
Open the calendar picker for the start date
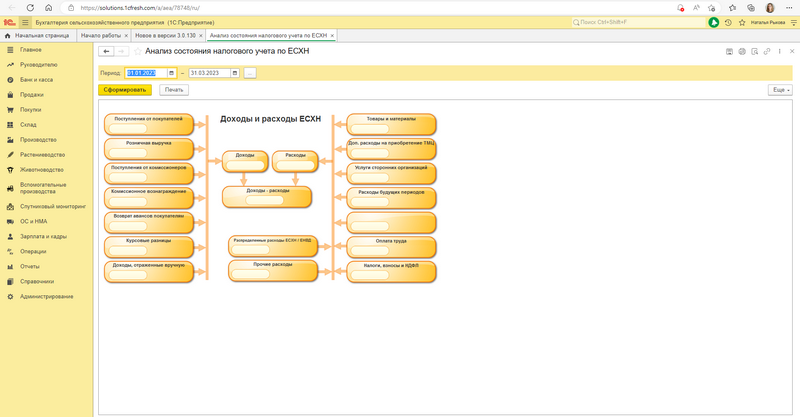[x=172, y=73]
